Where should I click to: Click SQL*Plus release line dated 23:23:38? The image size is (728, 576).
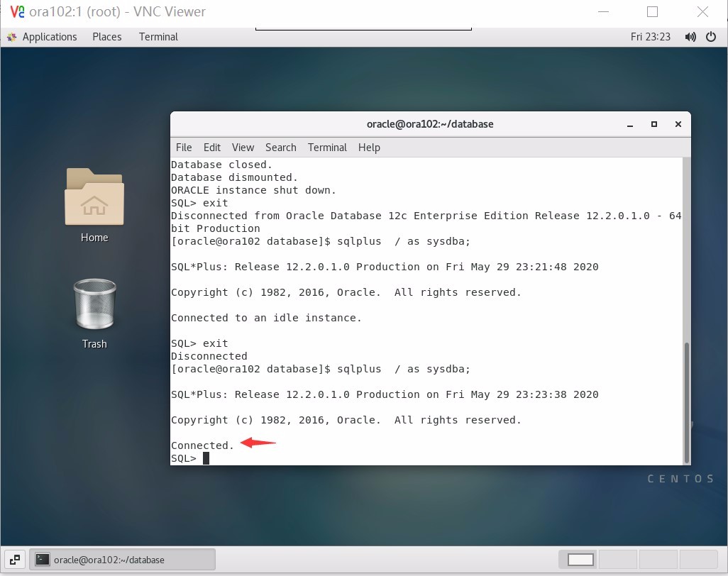[385, 394]
